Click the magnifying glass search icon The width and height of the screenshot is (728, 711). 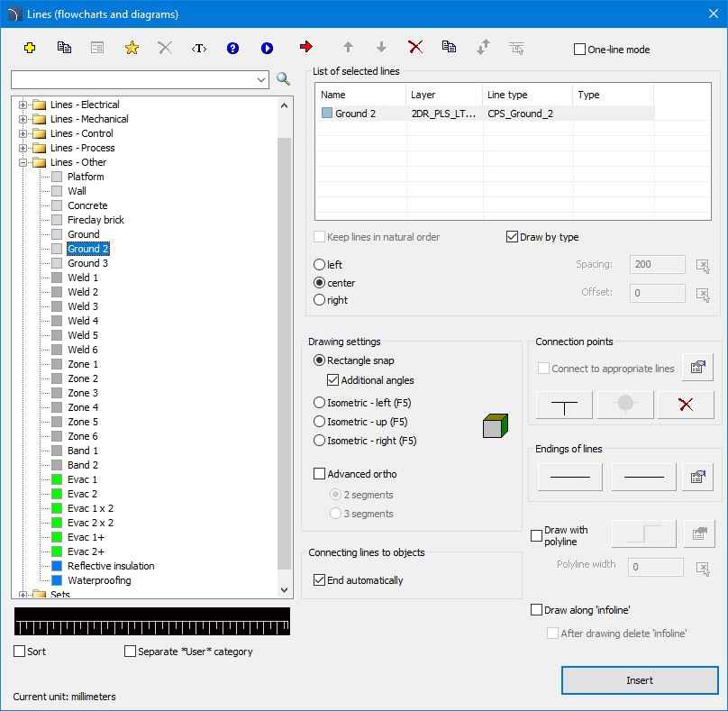[283, 79]
